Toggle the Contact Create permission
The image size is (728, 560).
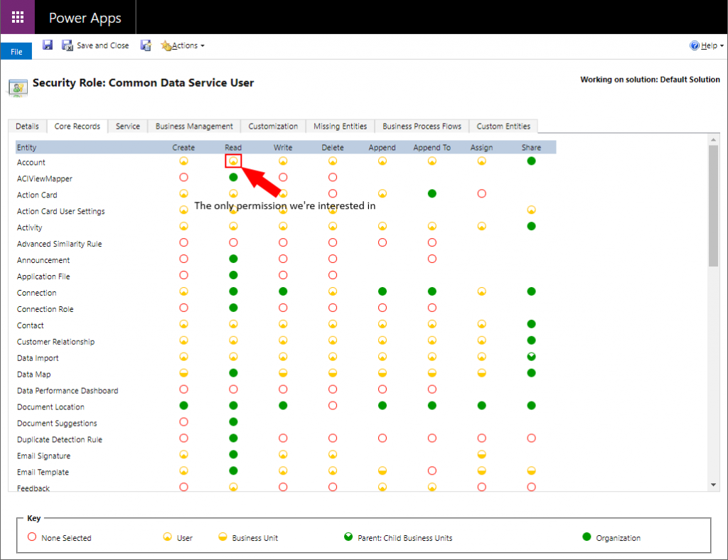click(183, 325)
